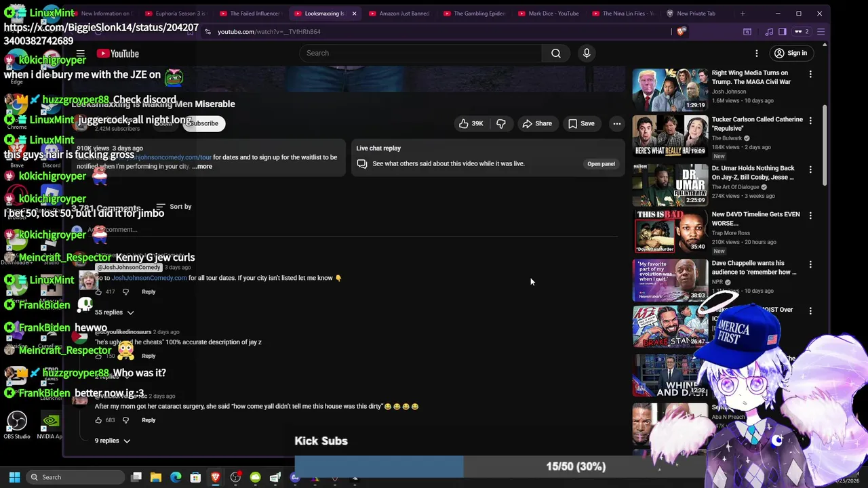Open options for Dr. Umar Holds Nothing Back
The height and width of the screenshot is (488, 868).
coord(810,169)
